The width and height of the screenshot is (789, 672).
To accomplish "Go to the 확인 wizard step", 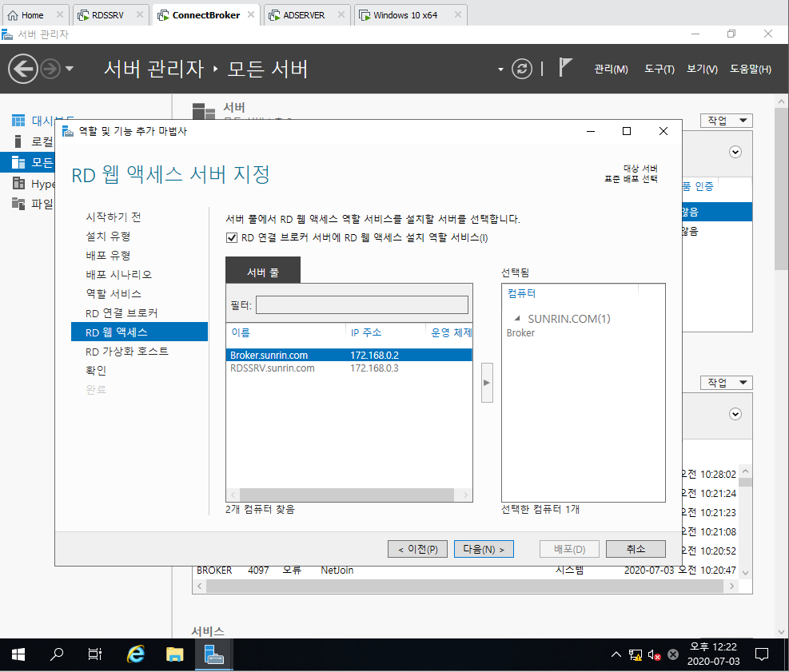I will click(x=96, y=370).
